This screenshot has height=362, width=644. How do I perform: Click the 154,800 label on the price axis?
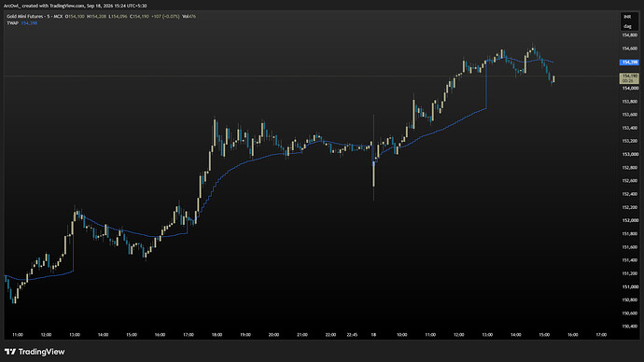[x=630, y=35]
